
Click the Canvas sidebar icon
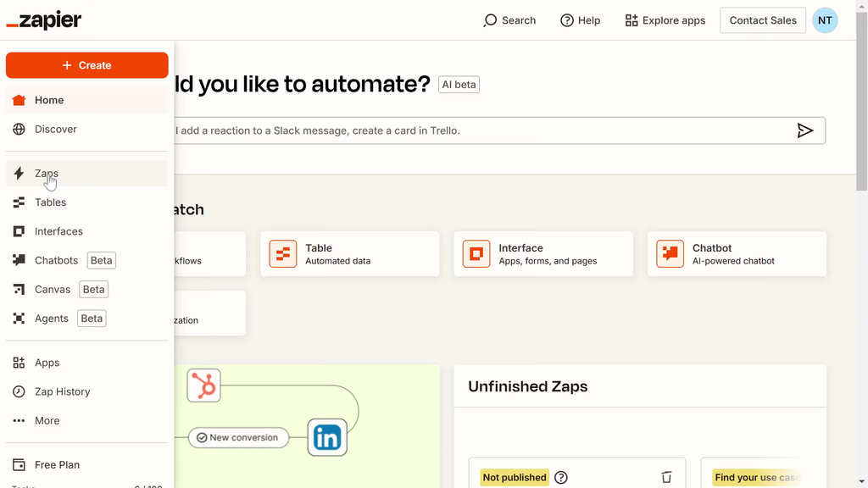(19, 290)
